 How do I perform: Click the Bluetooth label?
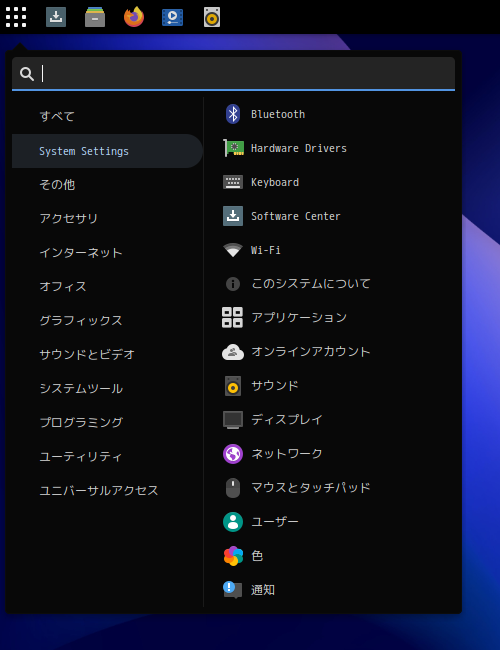pos(278,114)
